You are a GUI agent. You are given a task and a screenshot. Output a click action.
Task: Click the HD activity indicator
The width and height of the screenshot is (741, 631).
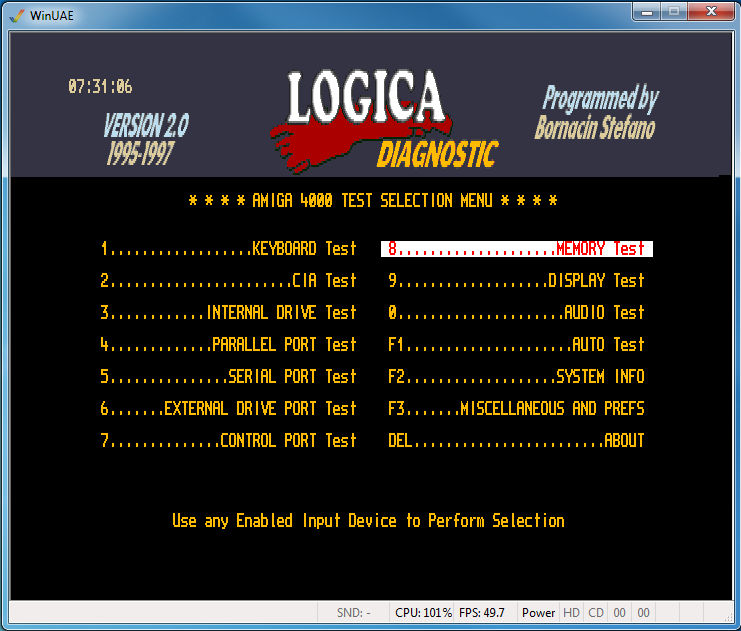(x=571, y=613)
